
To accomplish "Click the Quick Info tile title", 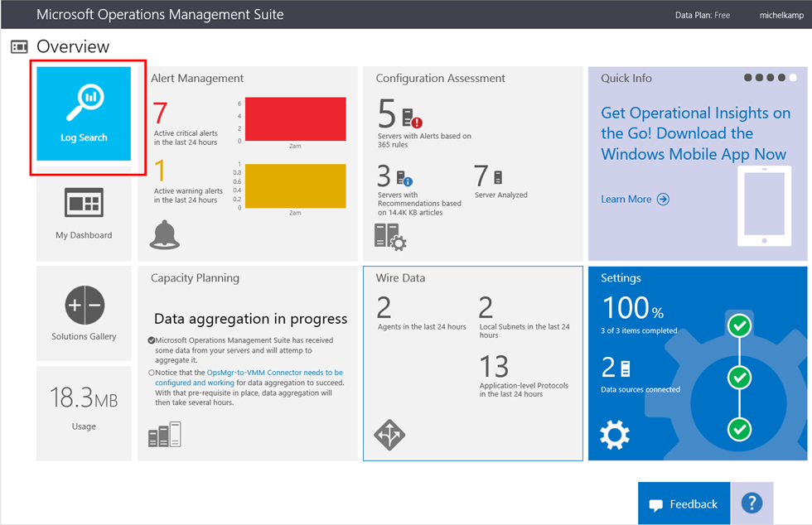I will click(x=626, y=78).
